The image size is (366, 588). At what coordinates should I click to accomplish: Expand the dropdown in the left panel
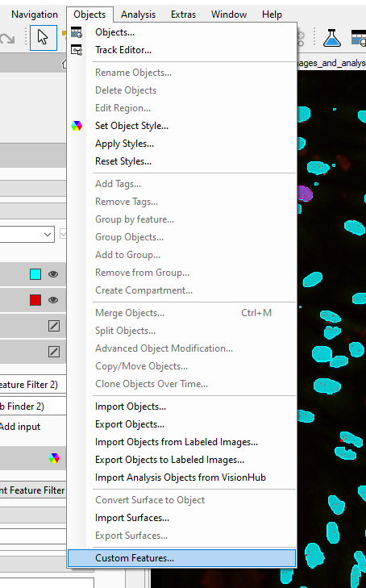tap(48, 235)
